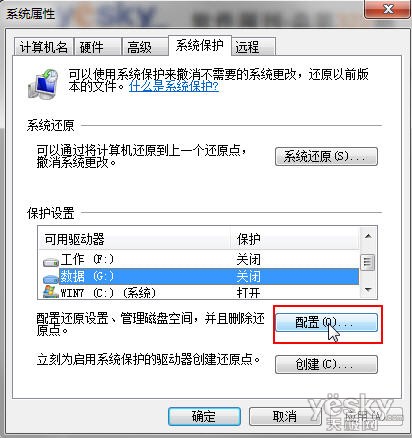Switch to the 计算机名 tab
412x438 pixels.
pos(44,47)
